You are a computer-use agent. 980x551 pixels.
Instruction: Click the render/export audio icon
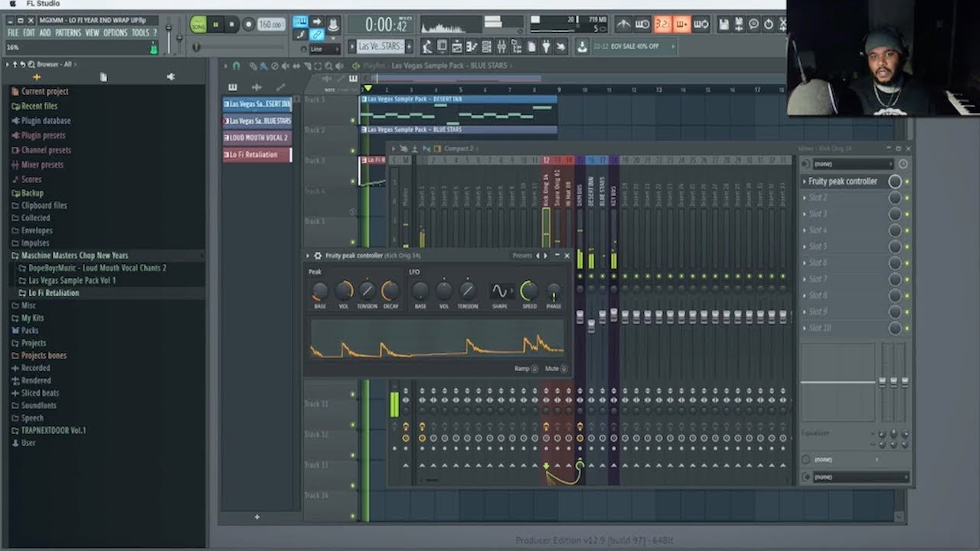click(x=739, y=24)
